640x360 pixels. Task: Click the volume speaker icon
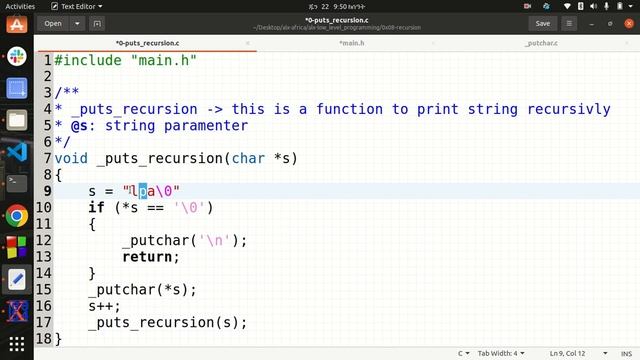(593, 6)
